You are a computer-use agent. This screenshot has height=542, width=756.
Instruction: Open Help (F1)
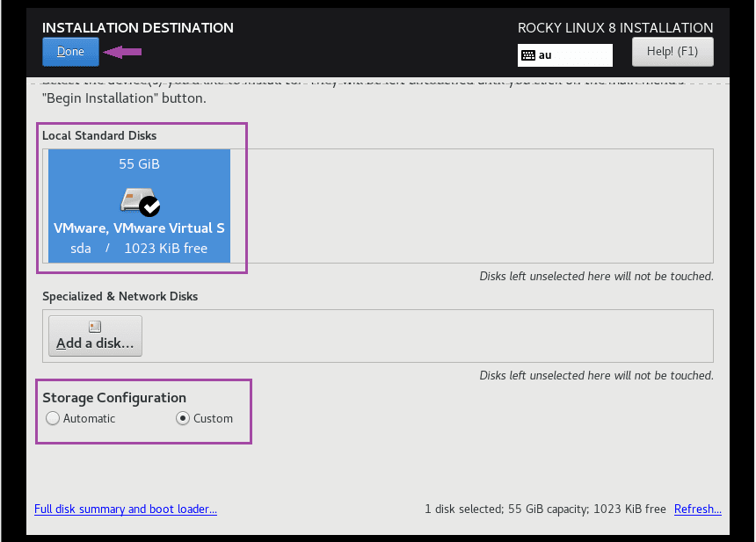pyautogui.click(x=672, y=52)
